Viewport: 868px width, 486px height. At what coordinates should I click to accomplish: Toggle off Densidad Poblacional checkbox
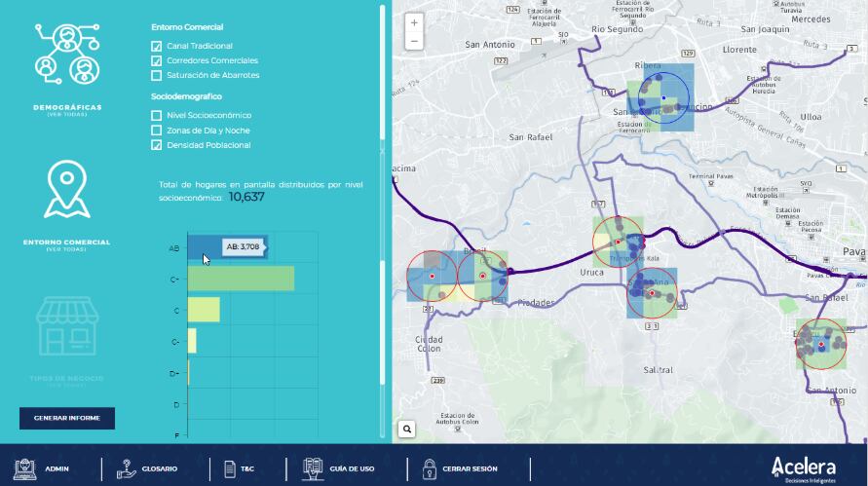[x=157, y=145]
